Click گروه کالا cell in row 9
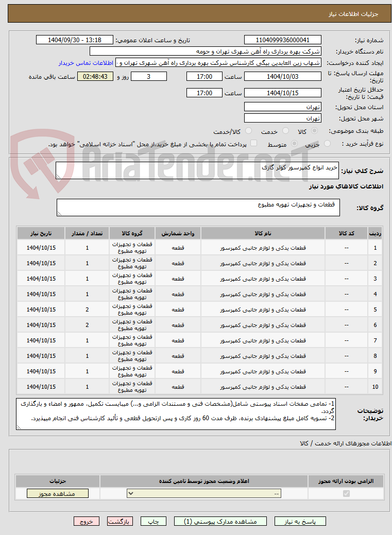The image size is (392, 535). coord(132,371)
